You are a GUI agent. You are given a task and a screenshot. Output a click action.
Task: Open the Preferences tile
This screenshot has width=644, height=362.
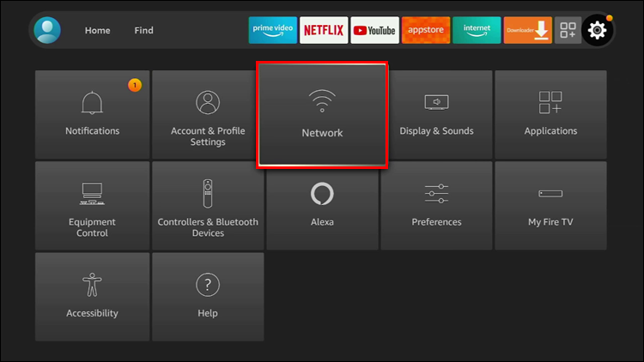coord(436,206)
